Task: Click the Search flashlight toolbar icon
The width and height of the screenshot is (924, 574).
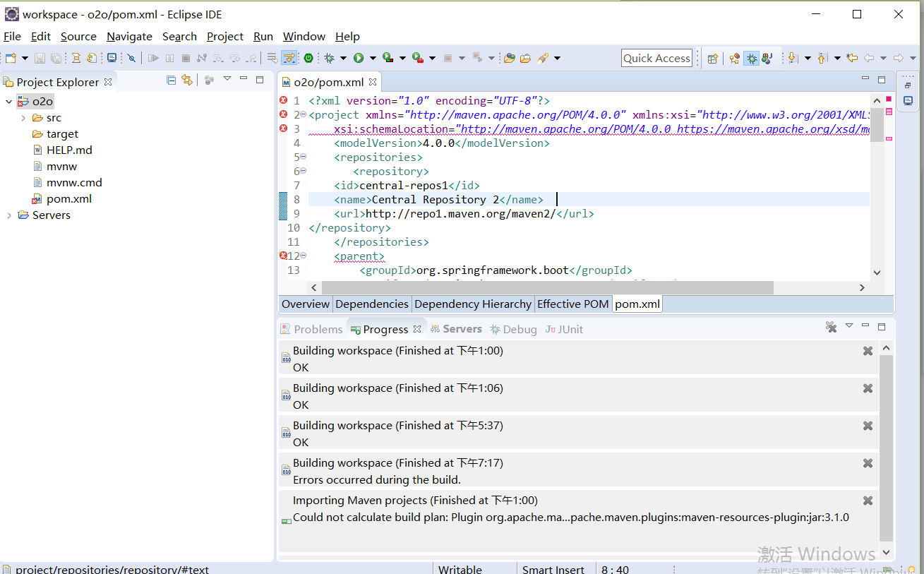Action: [542, 58]
